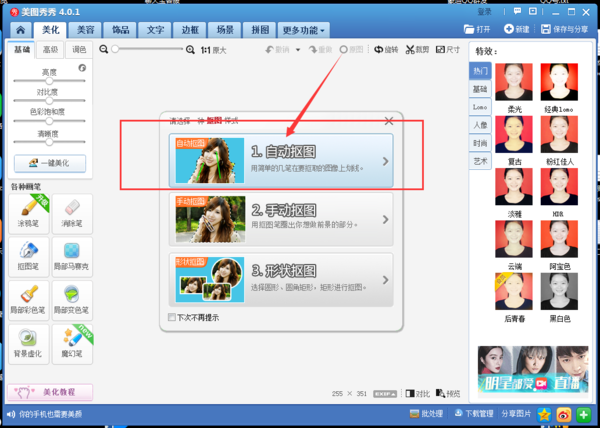Screen dimensions: 600x428
Task: Click the 亮度 brightness slider handle
Action: (x=49, y=81)
